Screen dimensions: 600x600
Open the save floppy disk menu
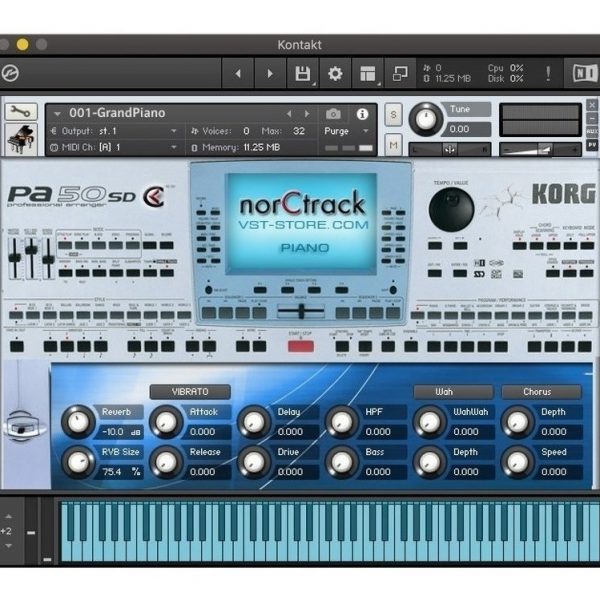pyautogui.click(x=303, y=73)
